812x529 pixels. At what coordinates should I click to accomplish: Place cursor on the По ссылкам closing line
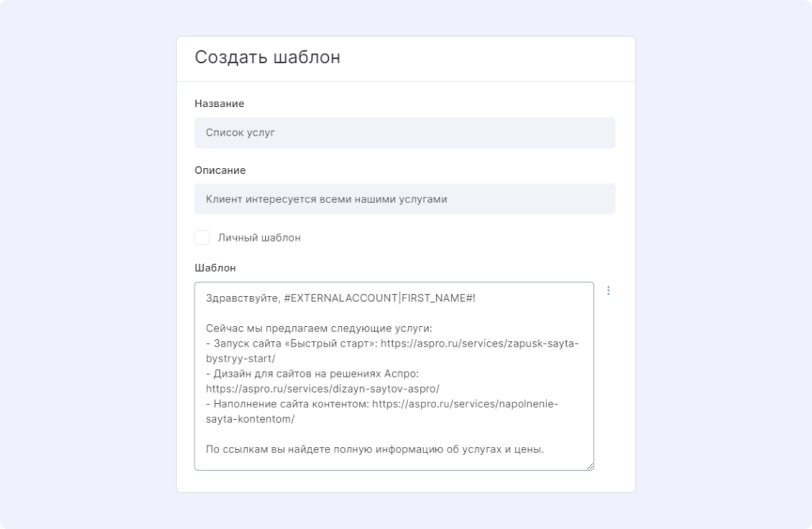[375, 449]
